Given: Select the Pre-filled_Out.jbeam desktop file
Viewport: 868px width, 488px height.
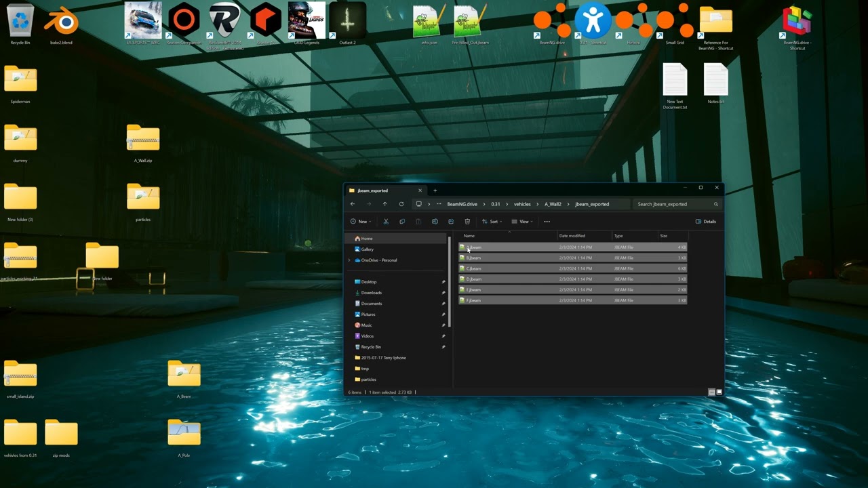Looking at the screenshot, I should tap(470, 24).
